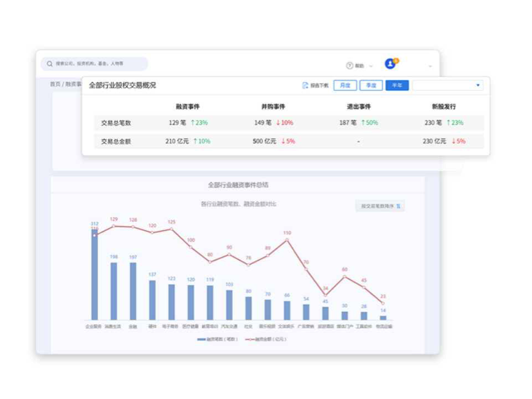The height and width of the screenshot is (399, 532).
Task: Expand the user account menu chevron
Action: click(430, 66)
